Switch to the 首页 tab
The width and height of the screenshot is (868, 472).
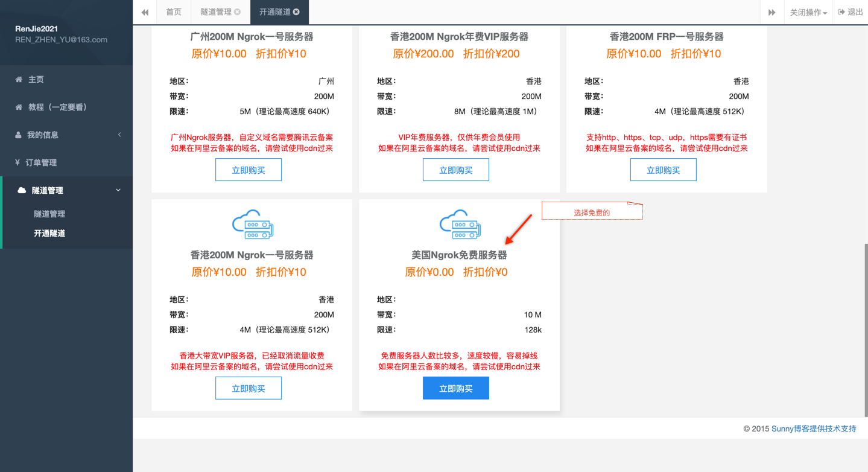click(174, 12)
